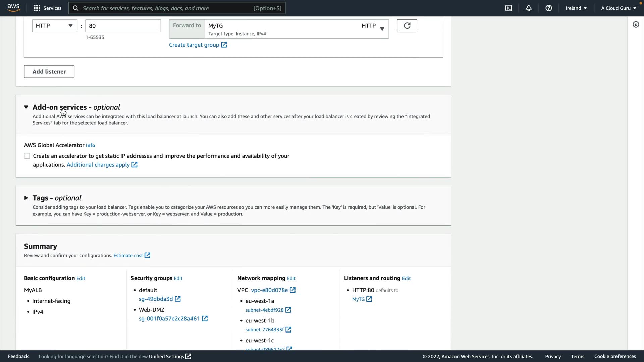Open the Services menu
Screen dimensions: 644x362
(48, 8)
